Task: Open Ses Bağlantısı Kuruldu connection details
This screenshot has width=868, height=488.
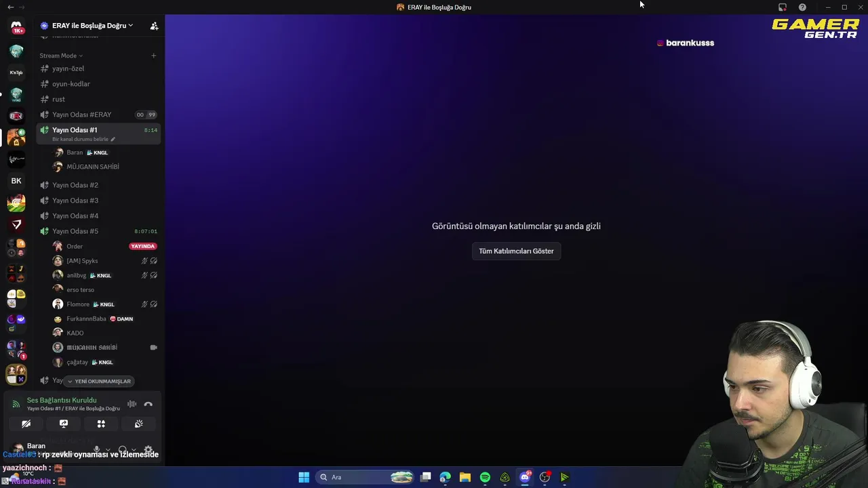Action: click(62, 400)
